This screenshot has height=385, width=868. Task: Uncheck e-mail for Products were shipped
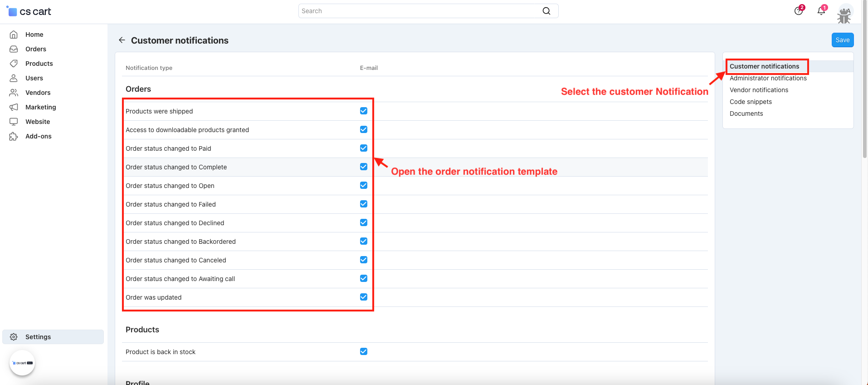tap(364, 111)
